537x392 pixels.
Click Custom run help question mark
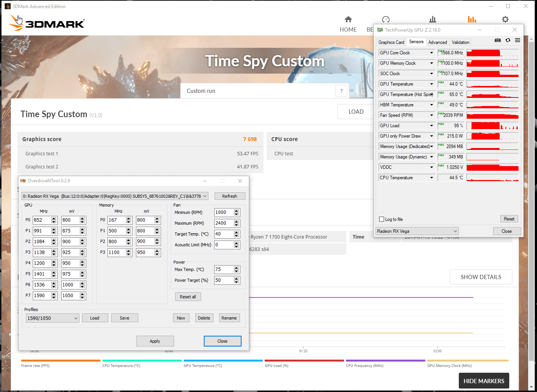[x=341, y=91]
